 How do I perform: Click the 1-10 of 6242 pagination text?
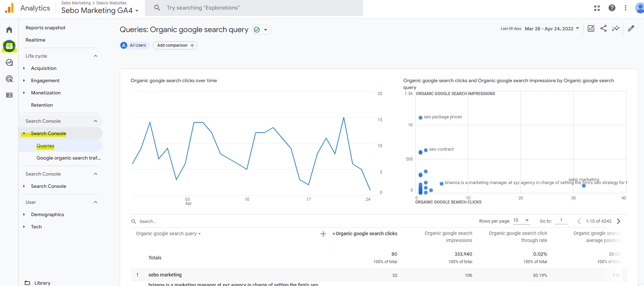[599, 221]
